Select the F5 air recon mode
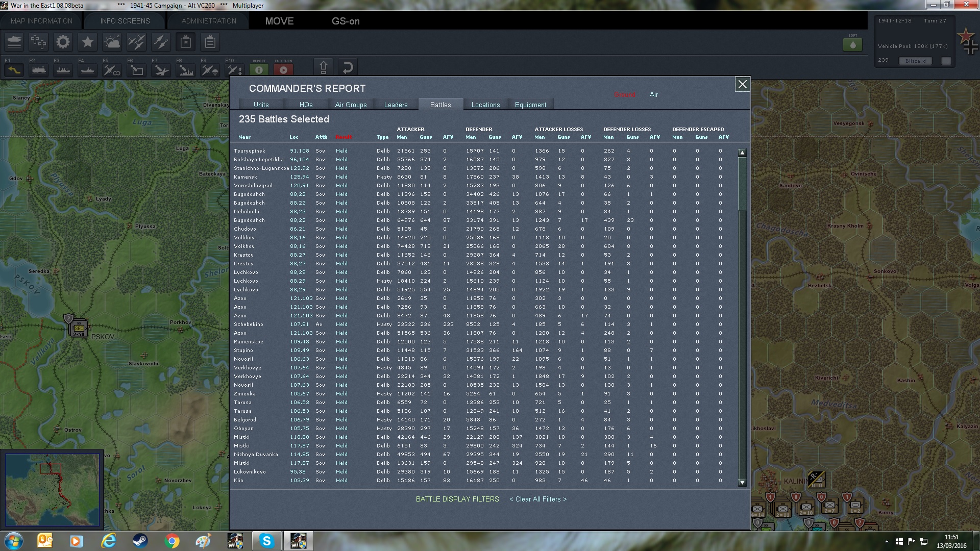The height and width of the screenshot is (551, 980). [112, 70]
